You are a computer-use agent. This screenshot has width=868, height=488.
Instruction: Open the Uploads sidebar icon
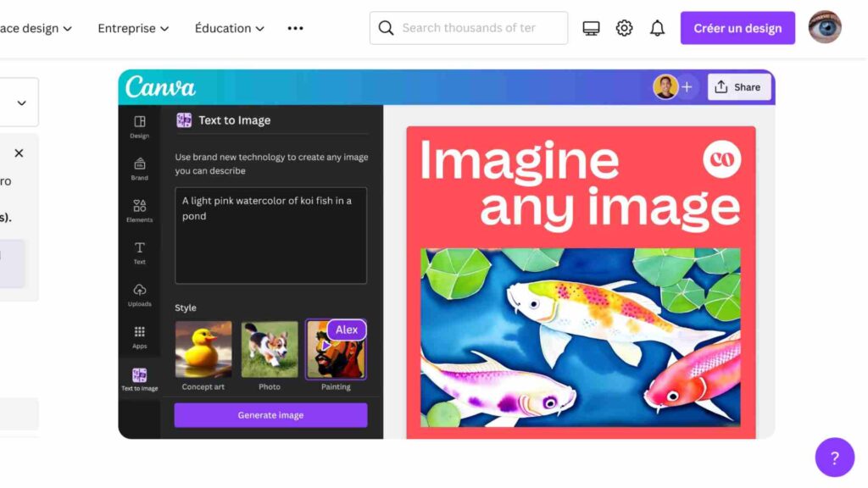point(140,290)
